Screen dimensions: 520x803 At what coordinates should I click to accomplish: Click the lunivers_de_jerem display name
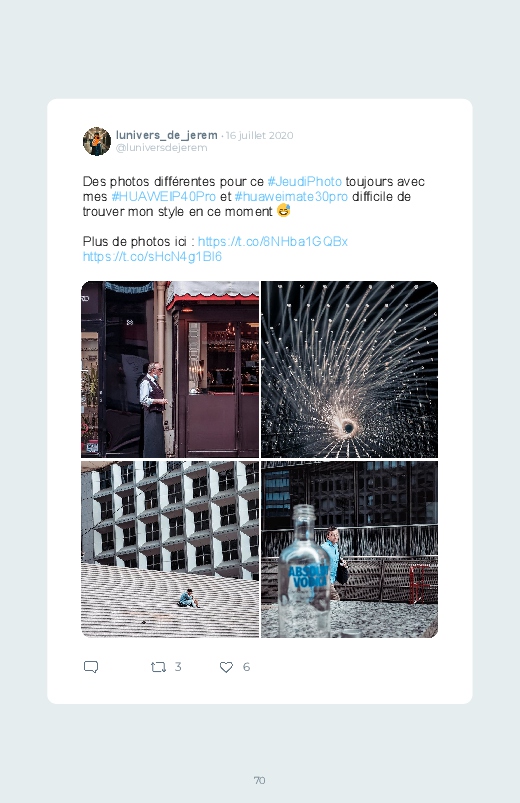tap(167, 135)
